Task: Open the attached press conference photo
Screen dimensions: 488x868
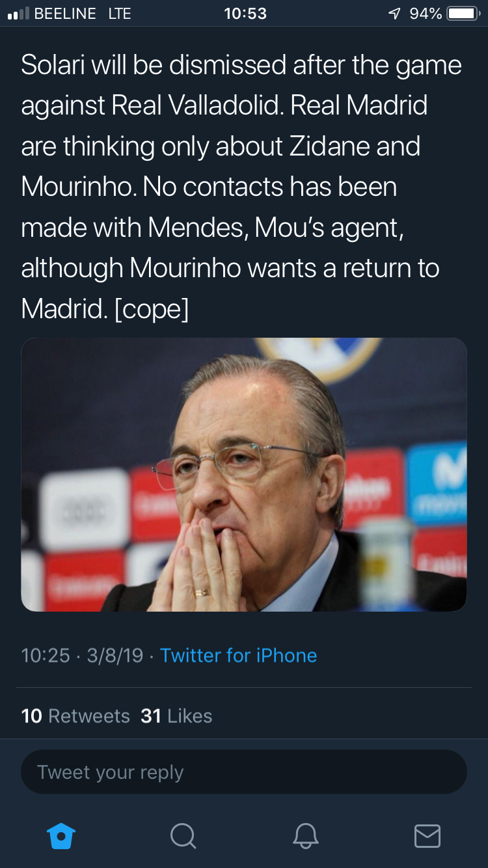Action: (x=244, y=474)
